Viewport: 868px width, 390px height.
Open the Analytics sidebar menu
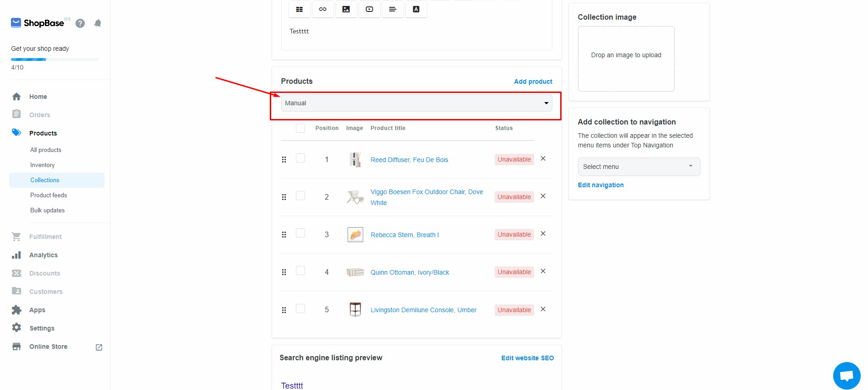coord(44,255)
